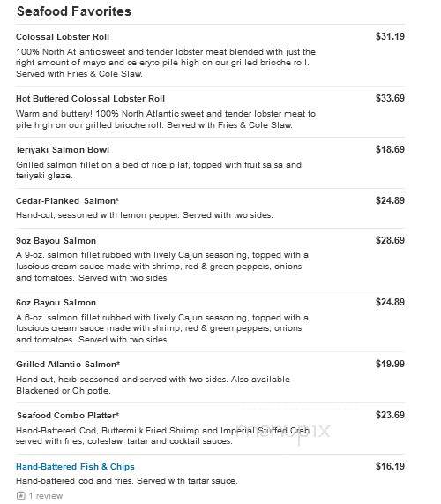Click the Seafood Combo Platter description text
Screen dimensions: 441x504
click(162, 435)
